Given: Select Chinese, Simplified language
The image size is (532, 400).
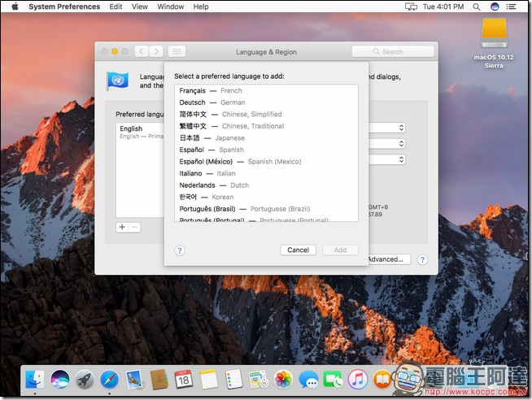Looking at the screenshot, I should click(x=266, y=115).
